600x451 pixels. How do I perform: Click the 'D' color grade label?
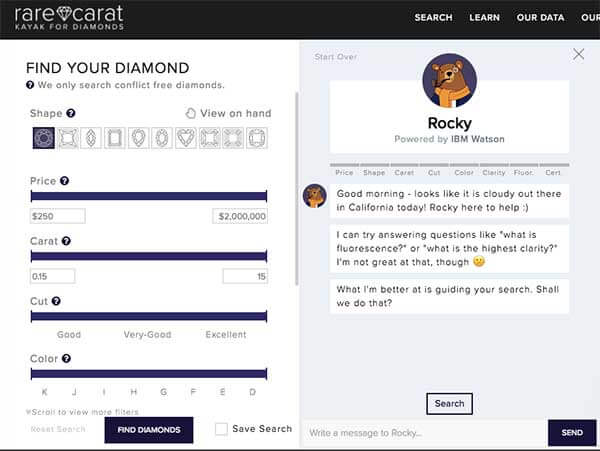pyautogui.click(x=253, y=392)
